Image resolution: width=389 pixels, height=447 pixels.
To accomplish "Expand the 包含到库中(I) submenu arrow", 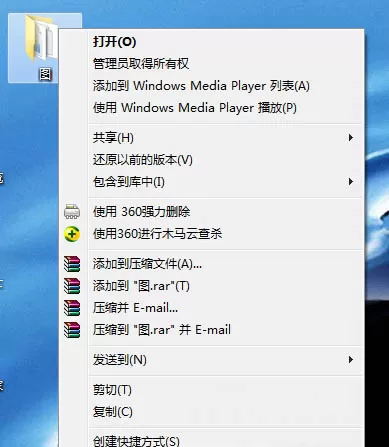I will click(350, 182).
